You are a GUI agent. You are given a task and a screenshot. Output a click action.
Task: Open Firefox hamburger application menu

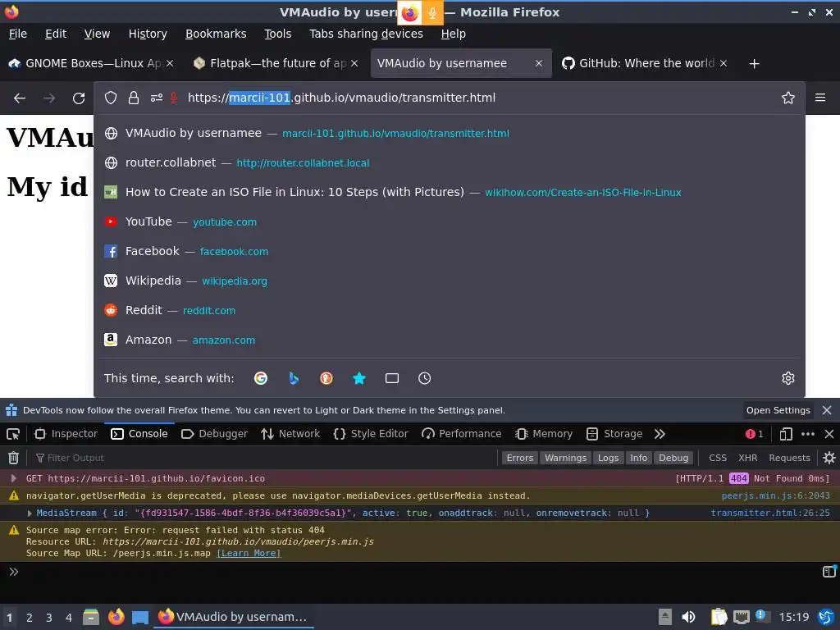(x=820, y=98)
